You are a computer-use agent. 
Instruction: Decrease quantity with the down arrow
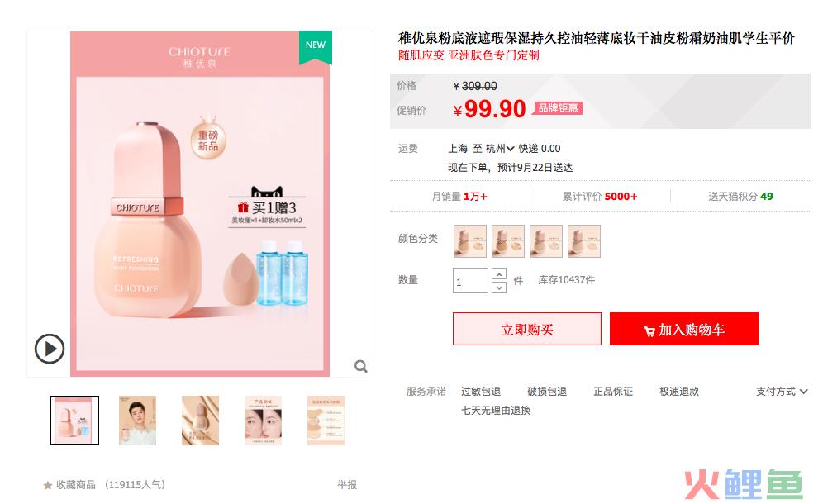(x=498, y=288)
